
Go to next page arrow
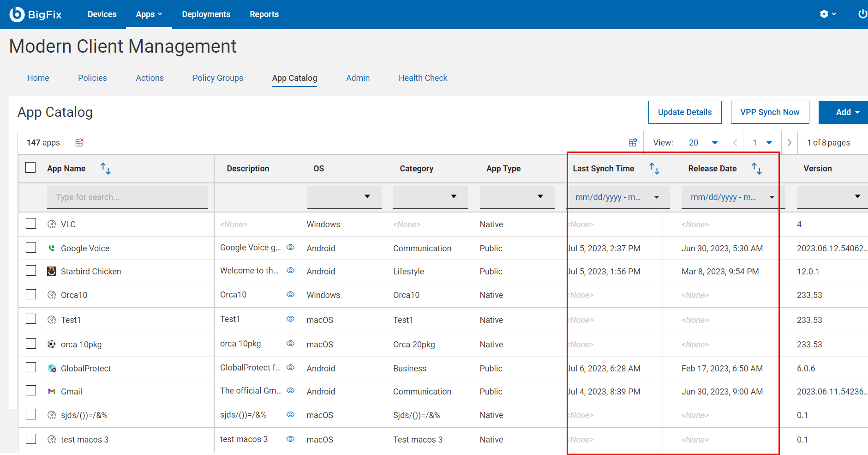[789, 143]
